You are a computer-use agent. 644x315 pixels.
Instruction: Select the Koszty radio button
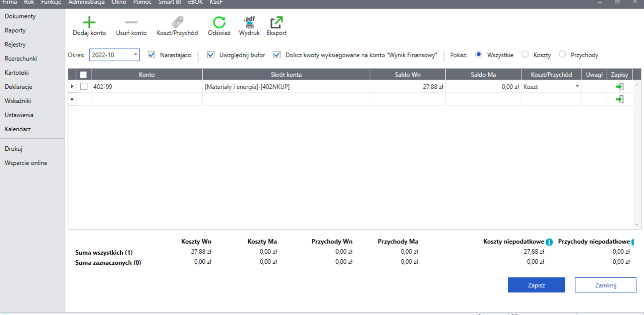[x=525, y=54]
